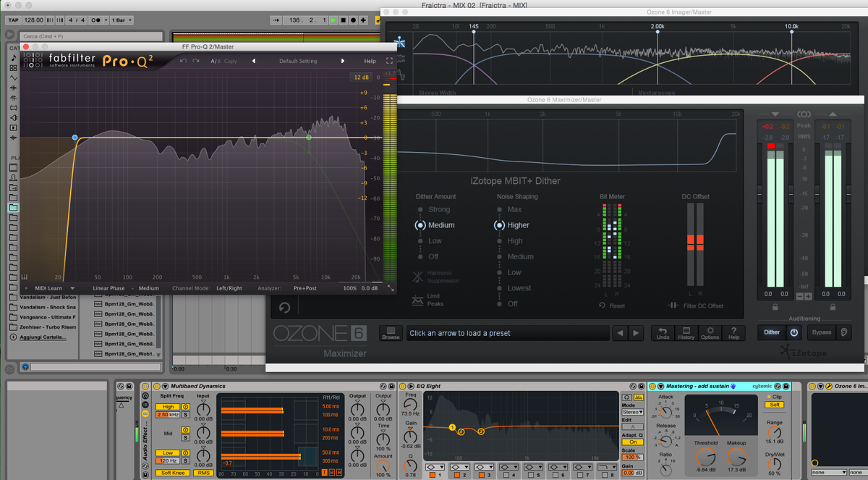Click the undo arrow in Pro-Q 2
The image size is (868, 480).
[x=183, y=61]
